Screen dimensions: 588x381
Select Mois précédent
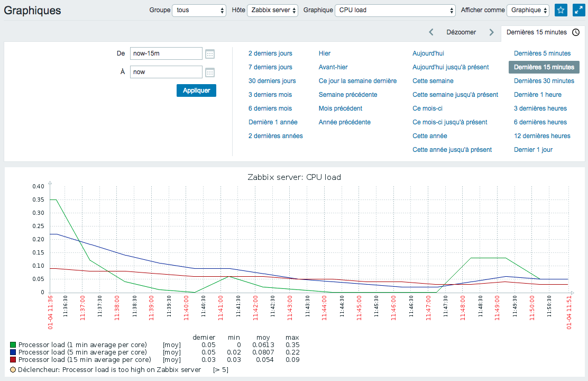click(341, 108)
